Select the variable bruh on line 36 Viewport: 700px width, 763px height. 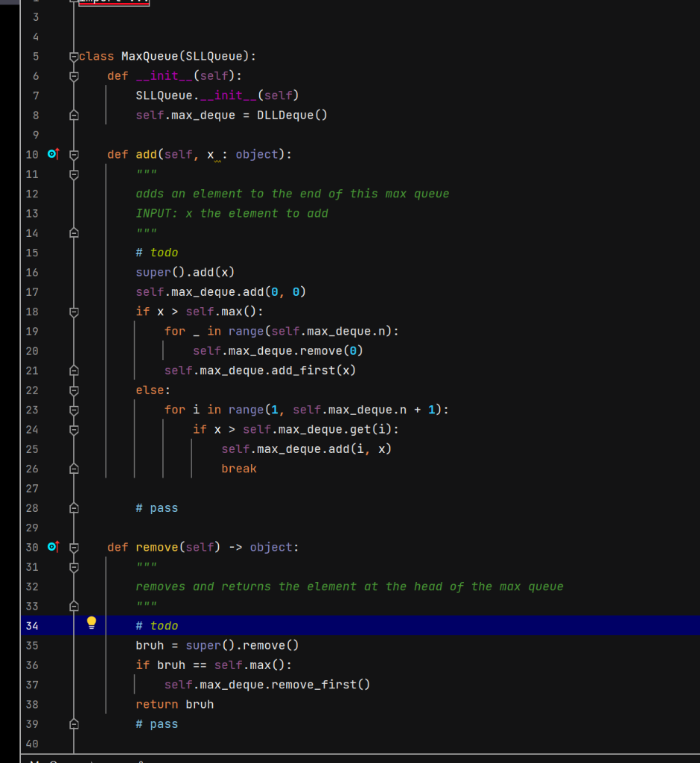(171, 665)
